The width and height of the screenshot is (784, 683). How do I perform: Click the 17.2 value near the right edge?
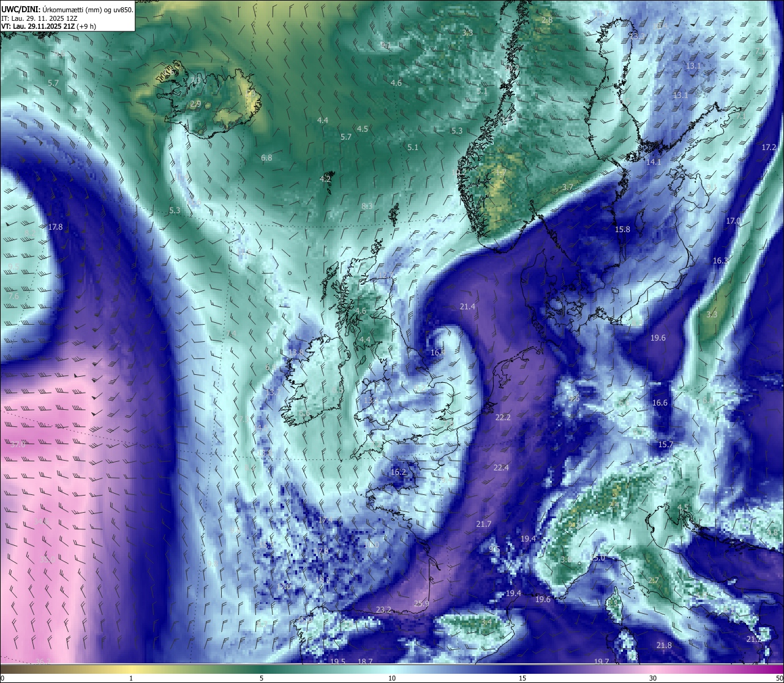click(769, 147)
